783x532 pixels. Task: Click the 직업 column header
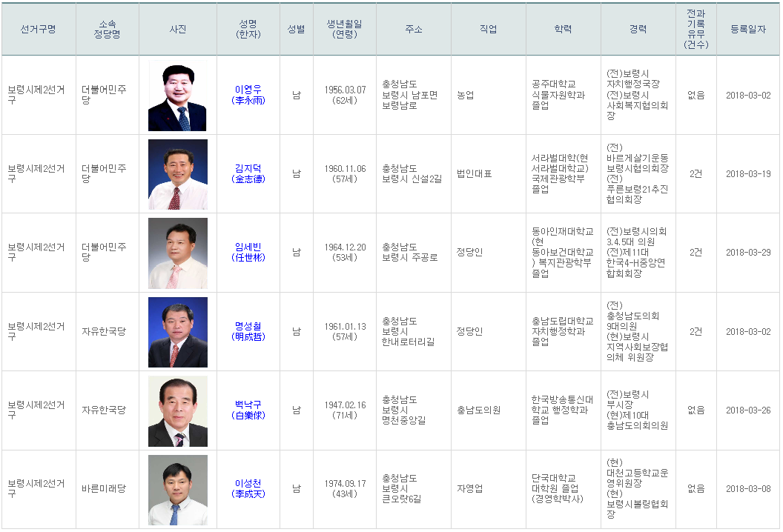point(489,29)
